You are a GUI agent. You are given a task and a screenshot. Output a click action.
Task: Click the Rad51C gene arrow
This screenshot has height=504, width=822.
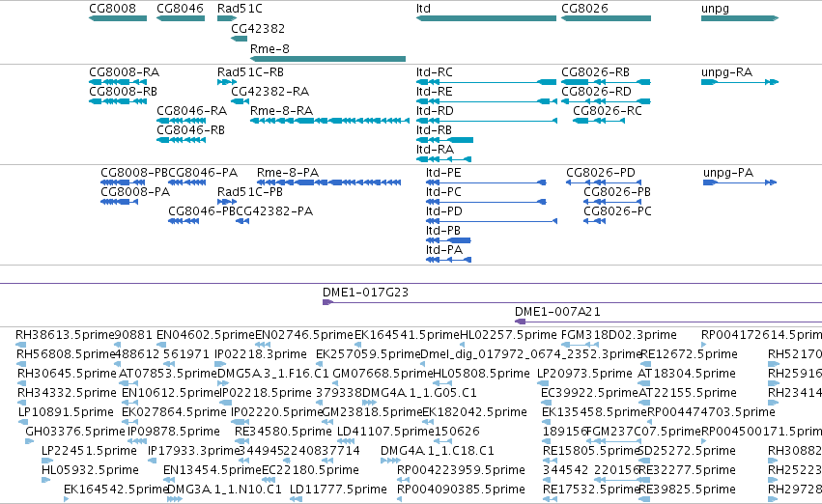227,18
